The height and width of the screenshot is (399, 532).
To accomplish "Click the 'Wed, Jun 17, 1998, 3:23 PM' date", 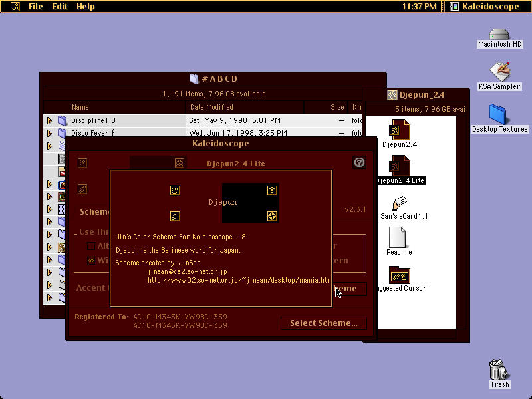I will pos(238,133).
